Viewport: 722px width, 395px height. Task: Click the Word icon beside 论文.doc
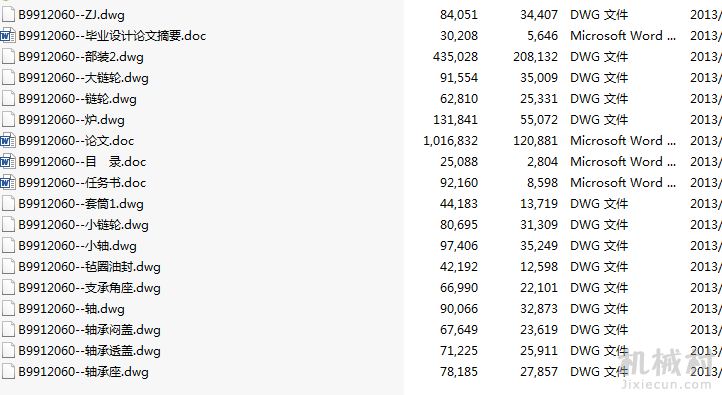pos(8,141)
